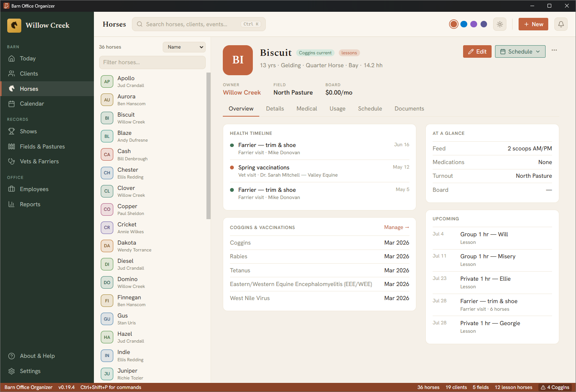
Task: Toggle the light/dark theme sun icon
Action: coord(500,24)
